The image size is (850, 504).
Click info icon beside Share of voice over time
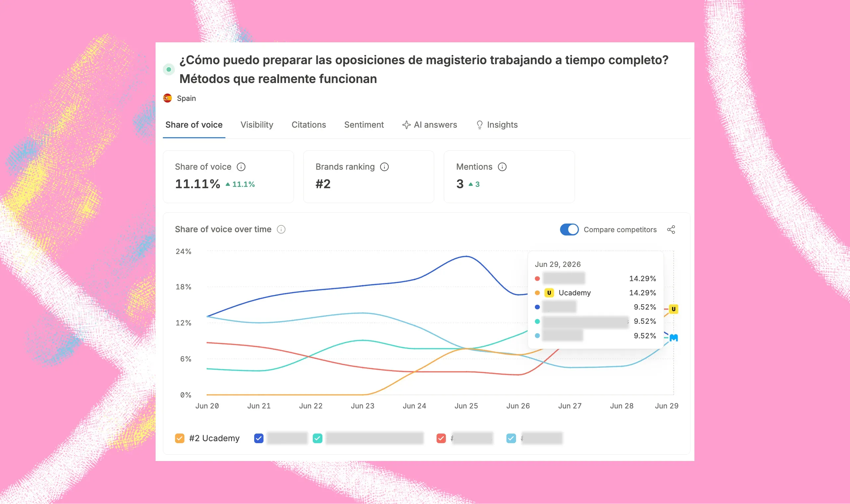pos(281,229)
